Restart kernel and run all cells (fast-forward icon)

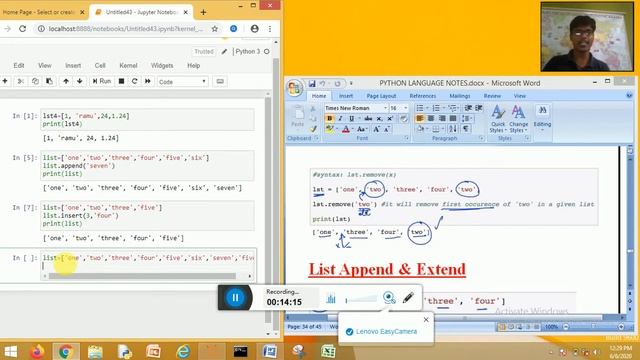[x=148, y=81]
